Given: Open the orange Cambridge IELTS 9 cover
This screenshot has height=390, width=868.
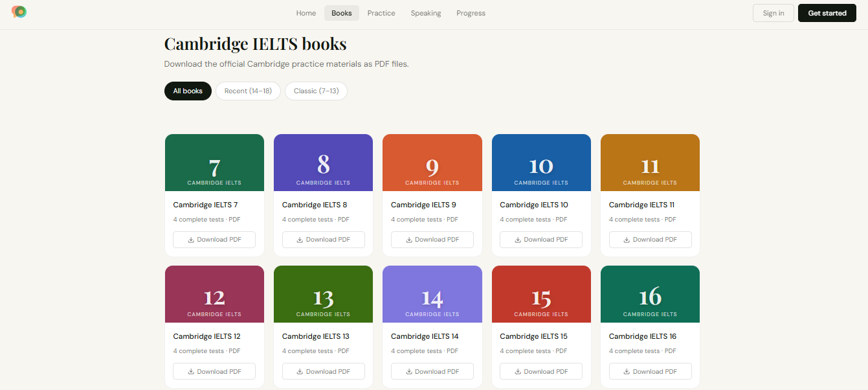Looking at the screenshot, I should coord(432,163).
